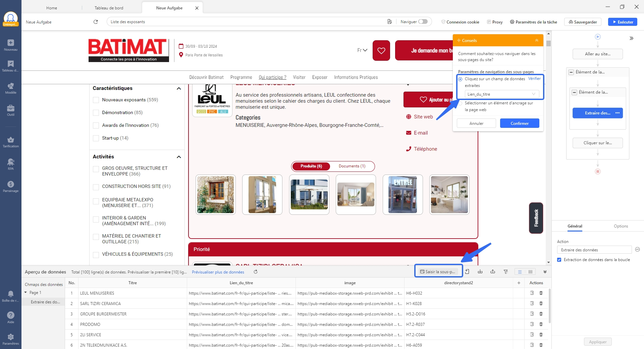Click the Confirmer button
The image size is (644, 349).
pos(520,123)
